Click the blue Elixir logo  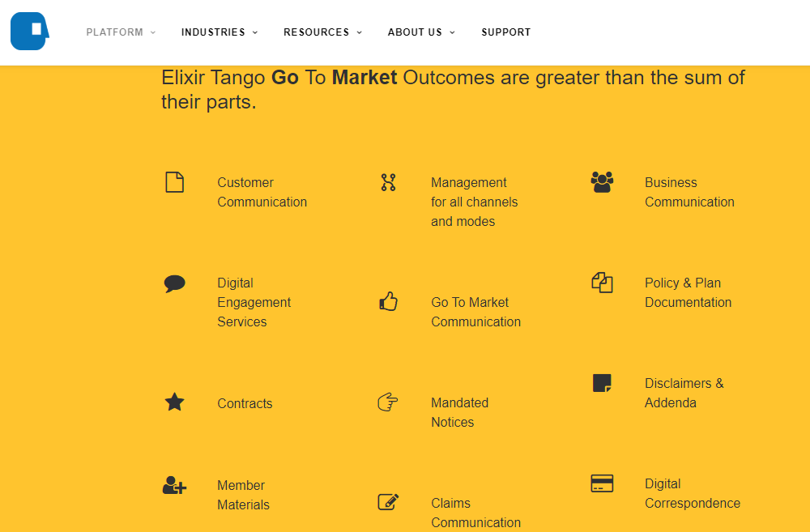click(30, 32)
